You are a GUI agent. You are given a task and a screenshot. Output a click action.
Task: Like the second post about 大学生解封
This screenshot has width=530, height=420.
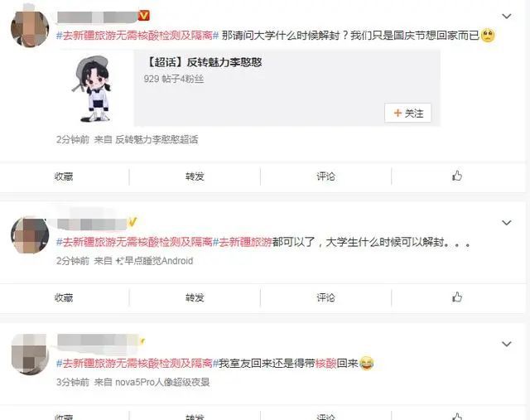point(457,297)
